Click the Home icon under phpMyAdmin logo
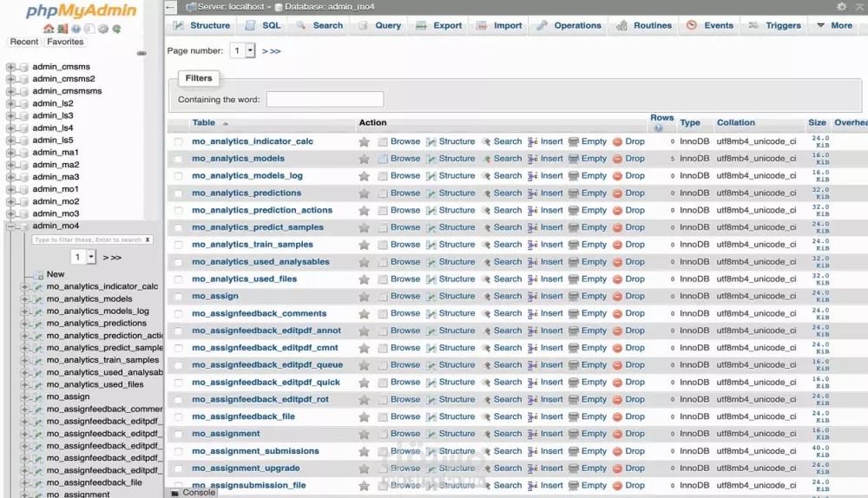Viewport: 868px width, 498px height. click(x=48, y=29)
